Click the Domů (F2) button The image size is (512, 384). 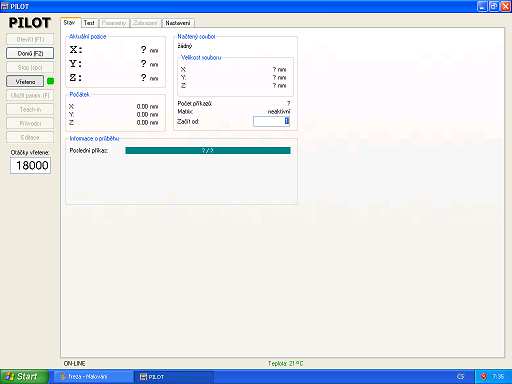(x=30, y=53)
